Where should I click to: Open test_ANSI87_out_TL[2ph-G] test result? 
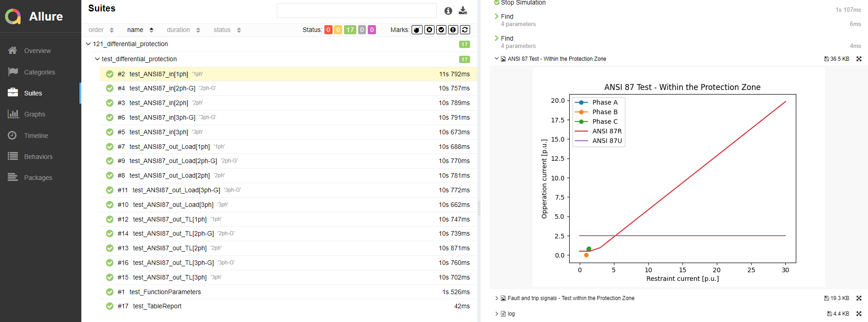(x=173, y=233)
